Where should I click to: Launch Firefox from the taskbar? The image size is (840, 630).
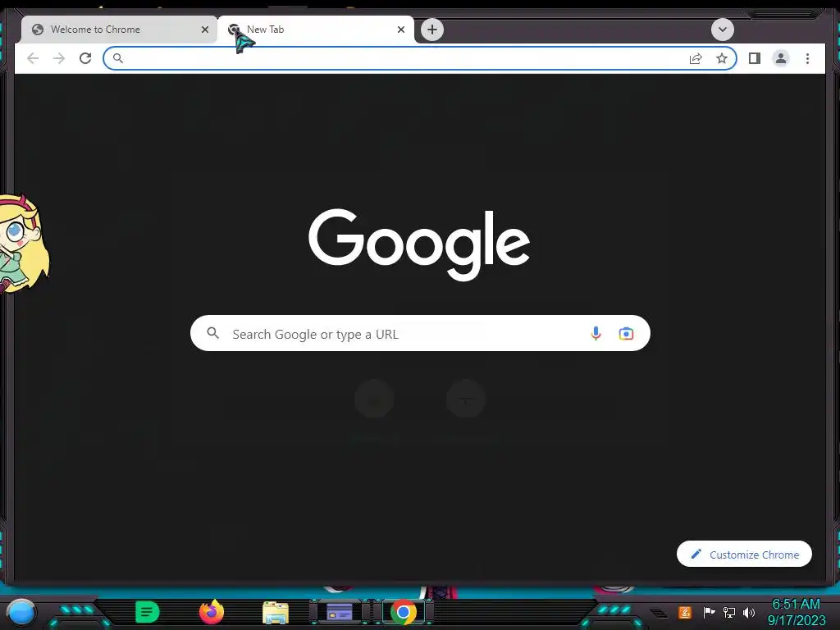(x=212, y=612)
